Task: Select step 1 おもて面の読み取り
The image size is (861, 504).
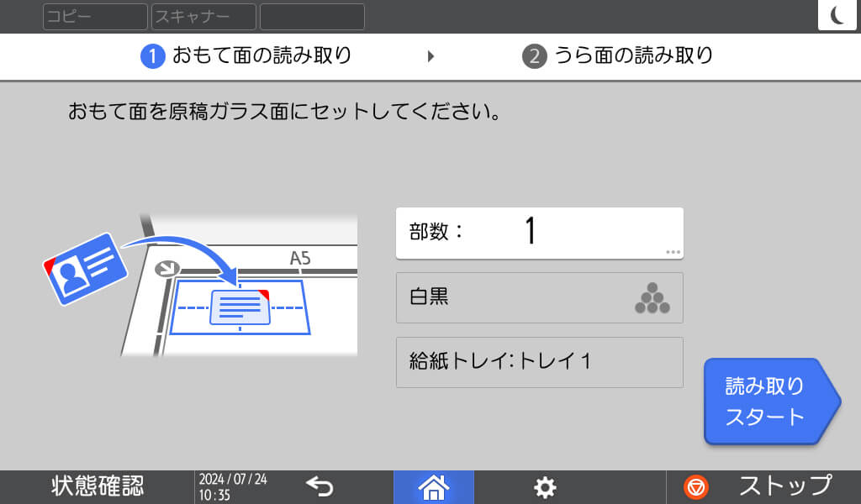Action: click(x=246, y=56)
